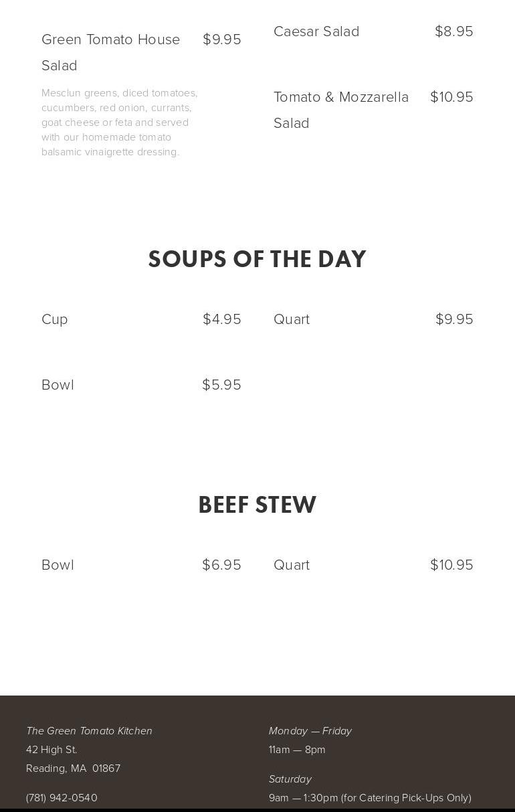
Task: Select the Beef Stew Bowl item
Action: [58, 565]
